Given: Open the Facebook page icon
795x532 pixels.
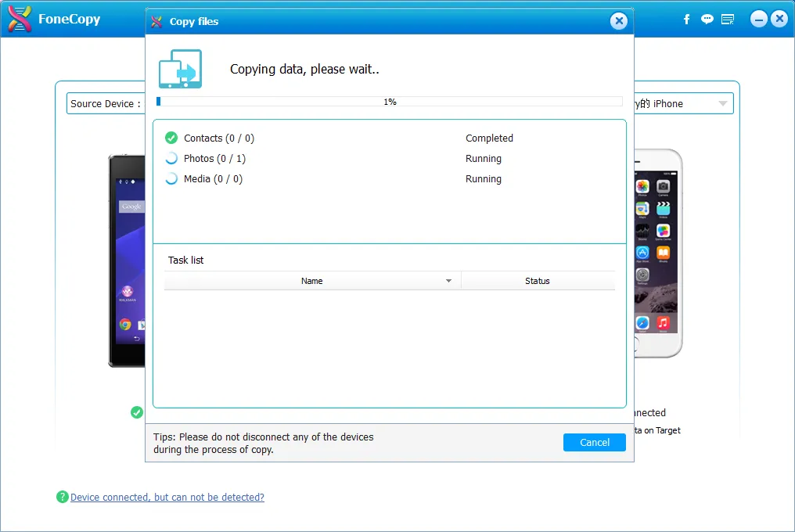Looking at the screenshot, I should pos(686,20).
